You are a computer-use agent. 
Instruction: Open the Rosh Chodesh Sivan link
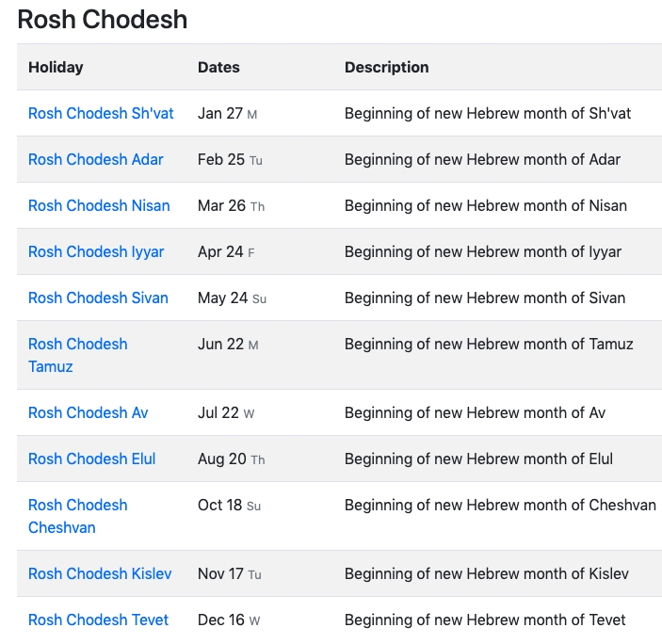pos(98,298)
